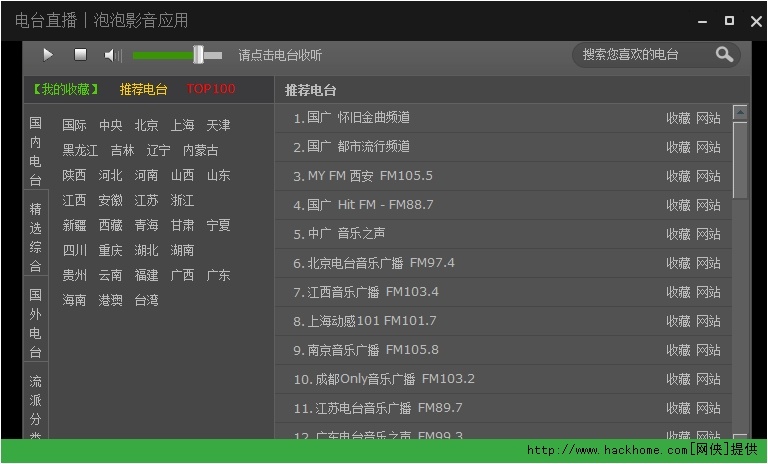Select the 国内电台 side tab
The image size is (768, 464).
click(x=35, y=151)
